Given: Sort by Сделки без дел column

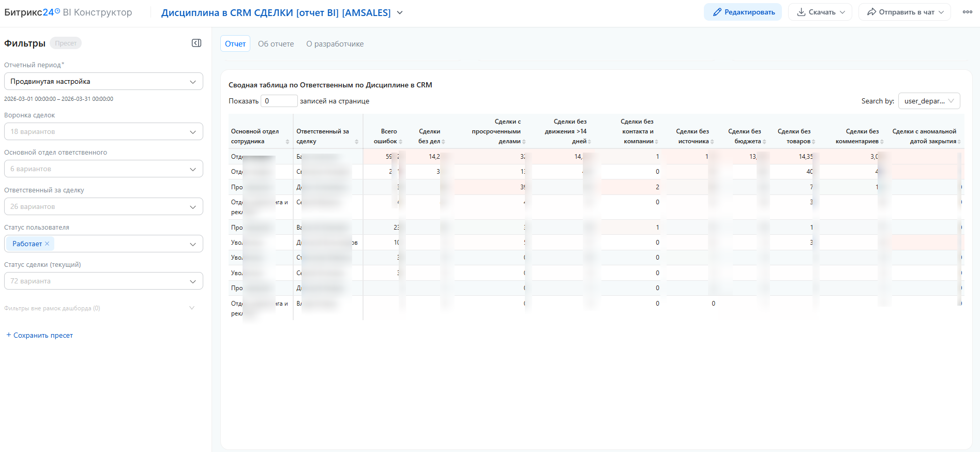Looking at the screenshot, I should tap(443, 142).
